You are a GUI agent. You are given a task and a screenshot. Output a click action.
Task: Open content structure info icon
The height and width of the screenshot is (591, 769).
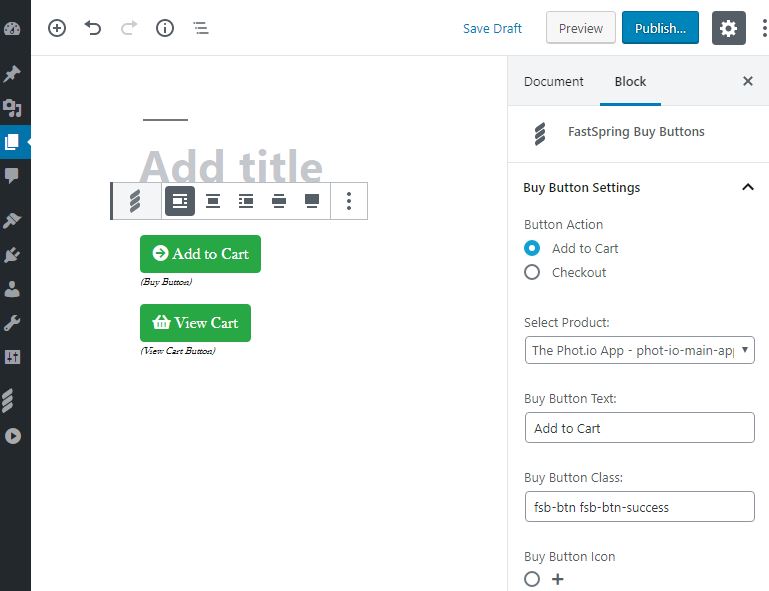click(165, 28)
